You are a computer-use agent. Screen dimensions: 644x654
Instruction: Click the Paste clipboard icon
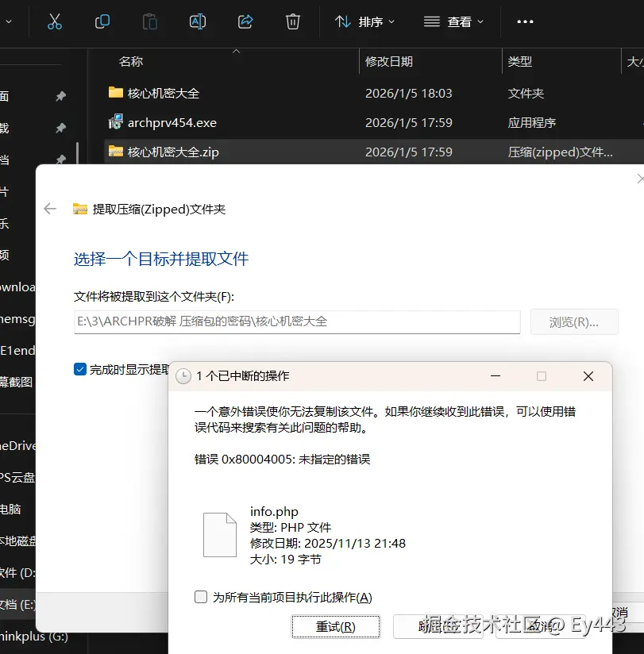click(x=150, y=21)
